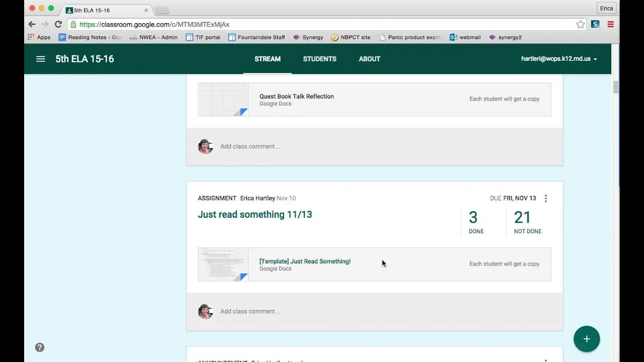Open the Reading Notes bookmark
This screenshot has height=362, width=644.
[x=91, y=37]
